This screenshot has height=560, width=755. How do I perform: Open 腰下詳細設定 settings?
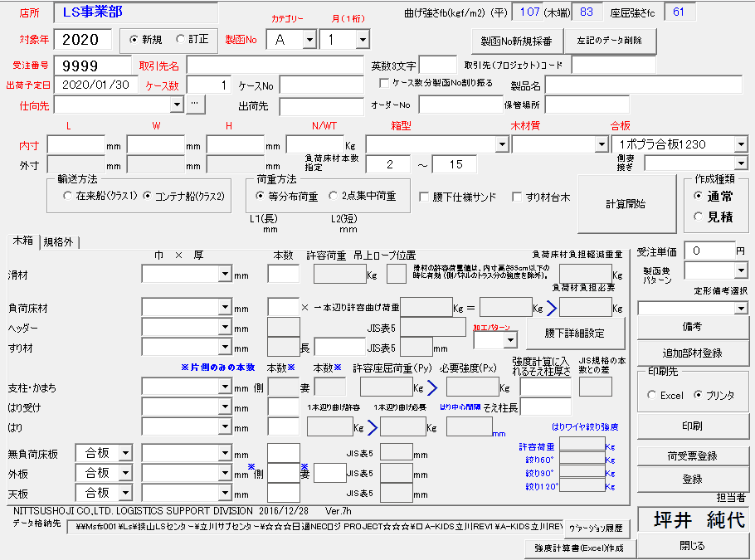(575, 333)
